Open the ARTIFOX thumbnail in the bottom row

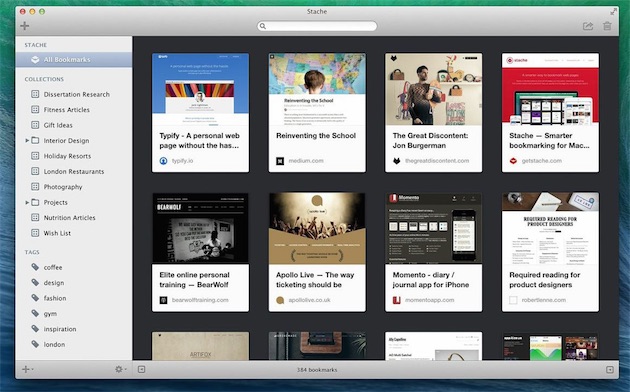(200, 346)
